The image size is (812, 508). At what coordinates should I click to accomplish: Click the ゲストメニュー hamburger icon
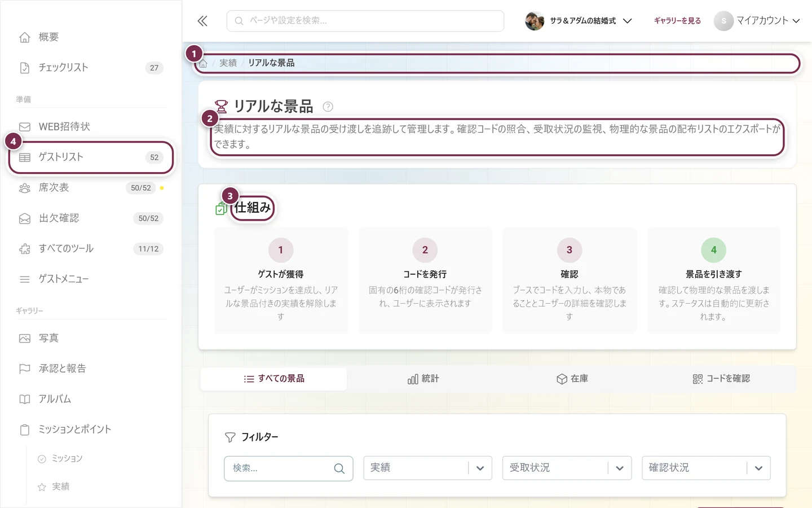(x=25, y=279)
